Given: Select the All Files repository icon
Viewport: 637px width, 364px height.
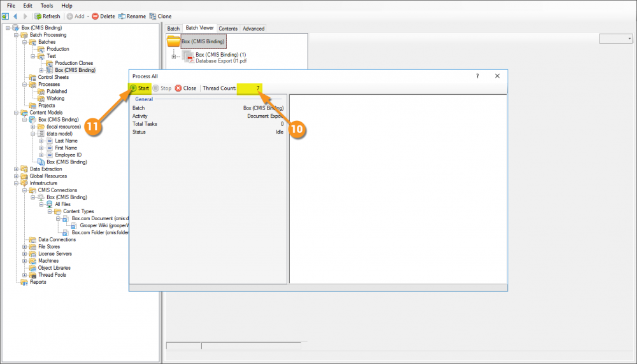Looking at the screenshot, I should point(49,204).
